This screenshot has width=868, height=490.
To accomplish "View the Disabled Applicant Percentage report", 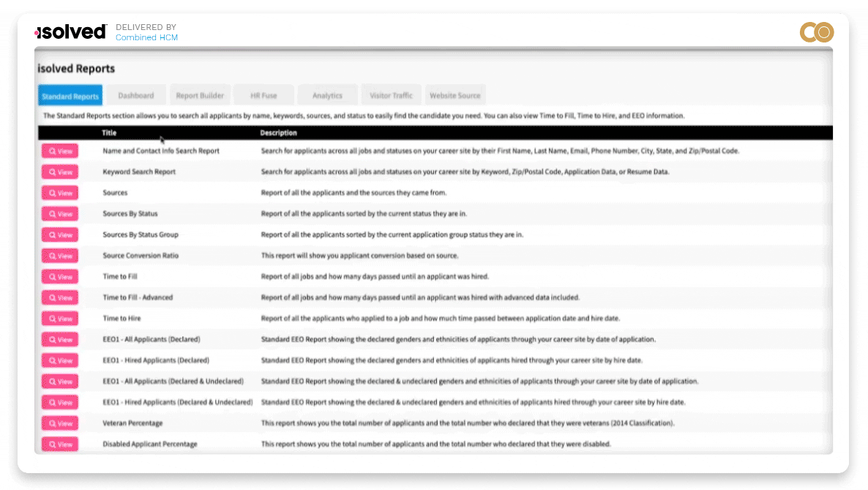I will point(60,444).
